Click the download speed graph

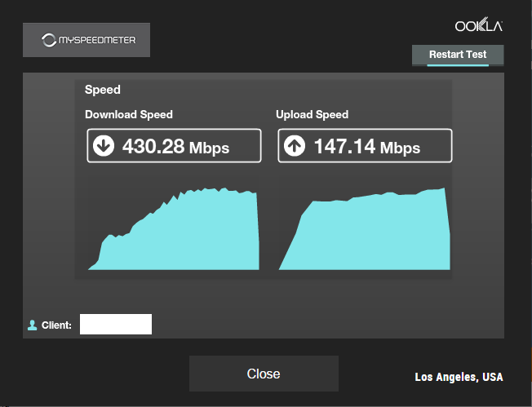174,229
